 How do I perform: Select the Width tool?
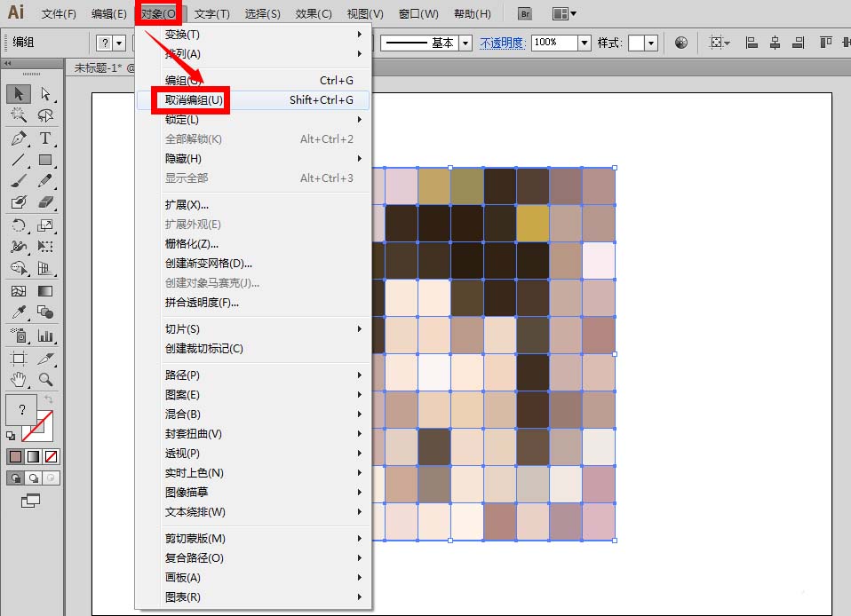(19, 247)
